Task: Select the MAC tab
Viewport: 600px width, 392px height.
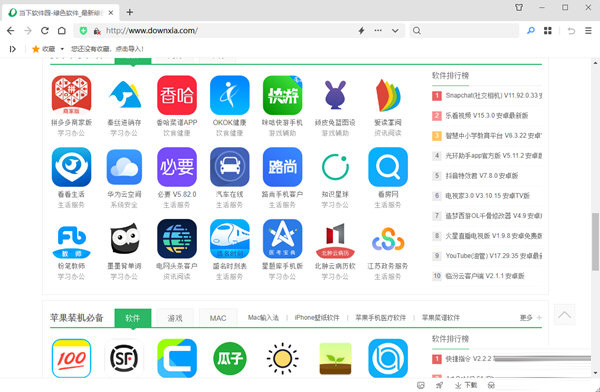Action: click(x=218, y=318)
